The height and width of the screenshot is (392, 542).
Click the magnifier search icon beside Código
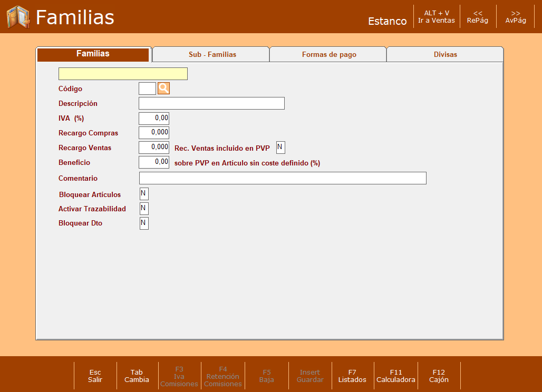(x=163, y=89)
